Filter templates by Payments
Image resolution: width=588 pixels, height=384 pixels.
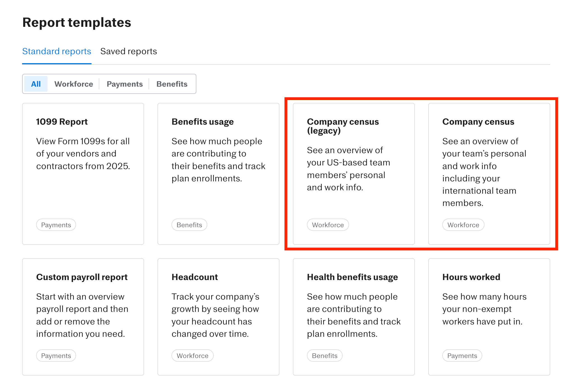click(124, 84)
